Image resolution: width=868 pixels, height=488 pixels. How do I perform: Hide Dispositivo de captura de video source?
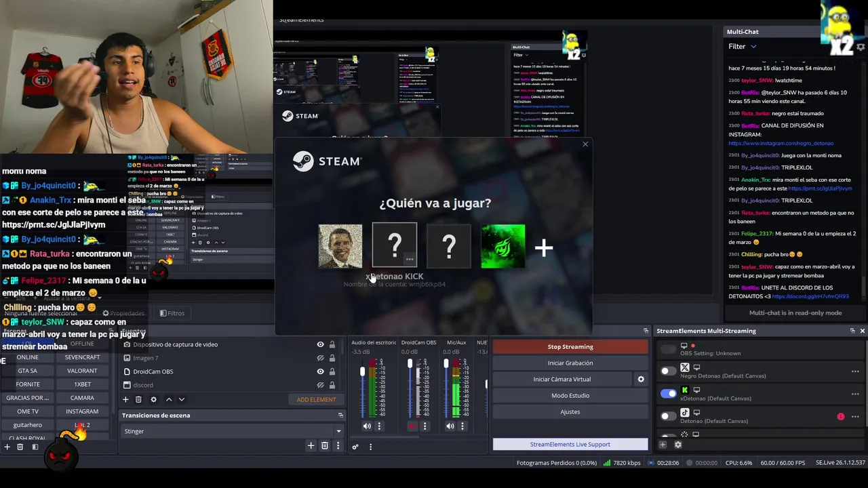320,344
